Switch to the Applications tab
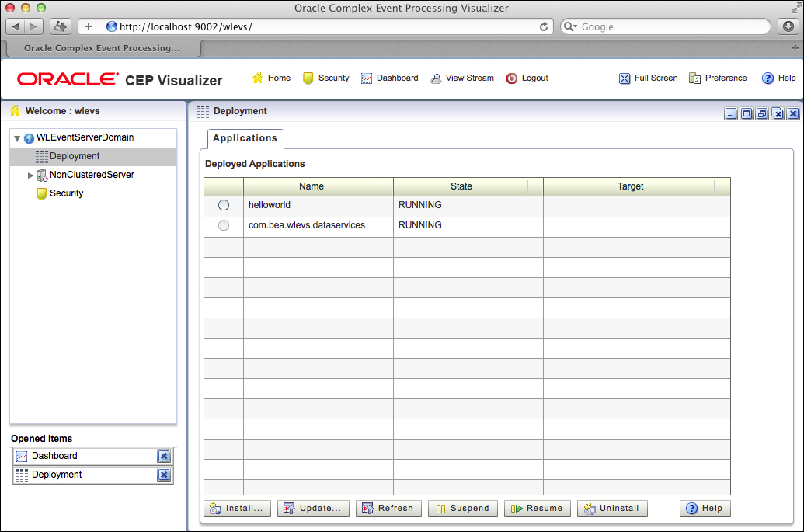 (245, 138)
